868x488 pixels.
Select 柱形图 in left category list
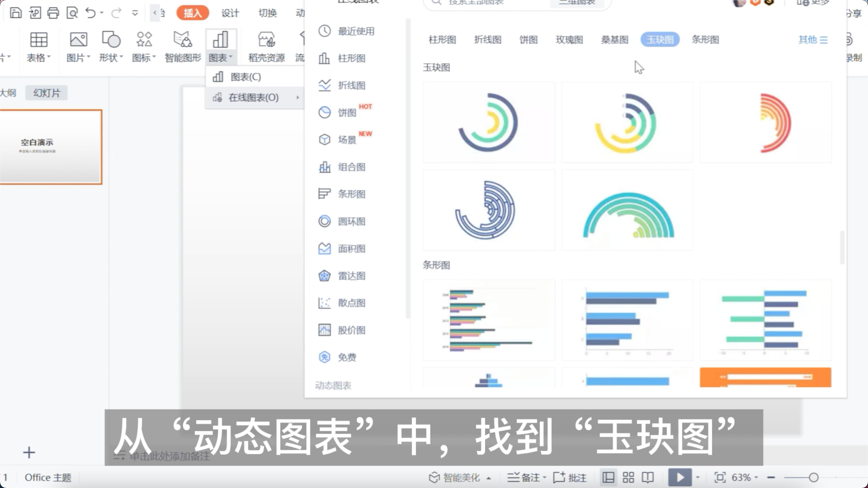(342, 58)
